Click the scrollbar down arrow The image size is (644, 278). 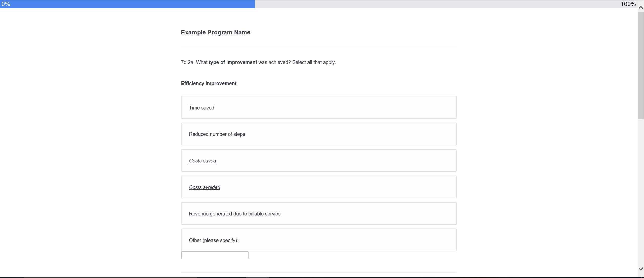641,269
